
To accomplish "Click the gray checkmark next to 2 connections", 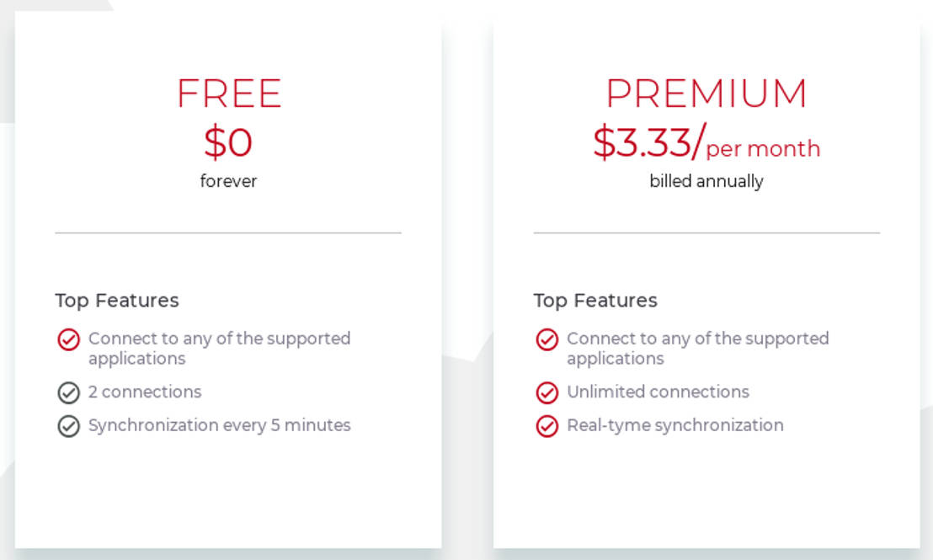I will click(68, 392).
